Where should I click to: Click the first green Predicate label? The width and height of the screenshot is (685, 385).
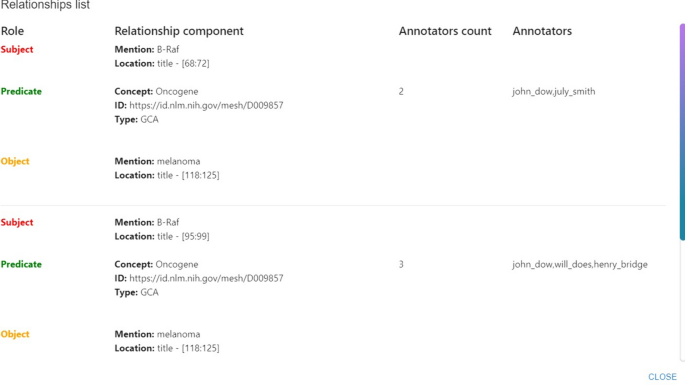(x=21, y=91)
